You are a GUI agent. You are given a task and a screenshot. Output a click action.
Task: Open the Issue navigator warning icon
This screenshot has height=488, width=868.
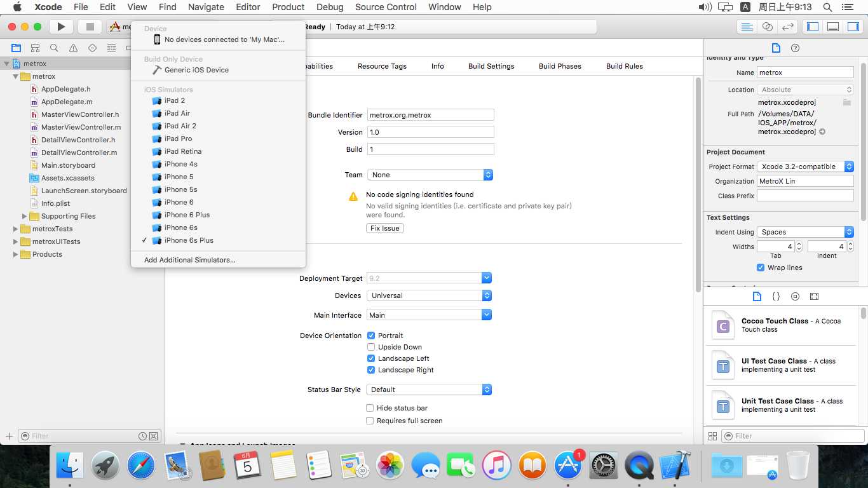[73, 48]
